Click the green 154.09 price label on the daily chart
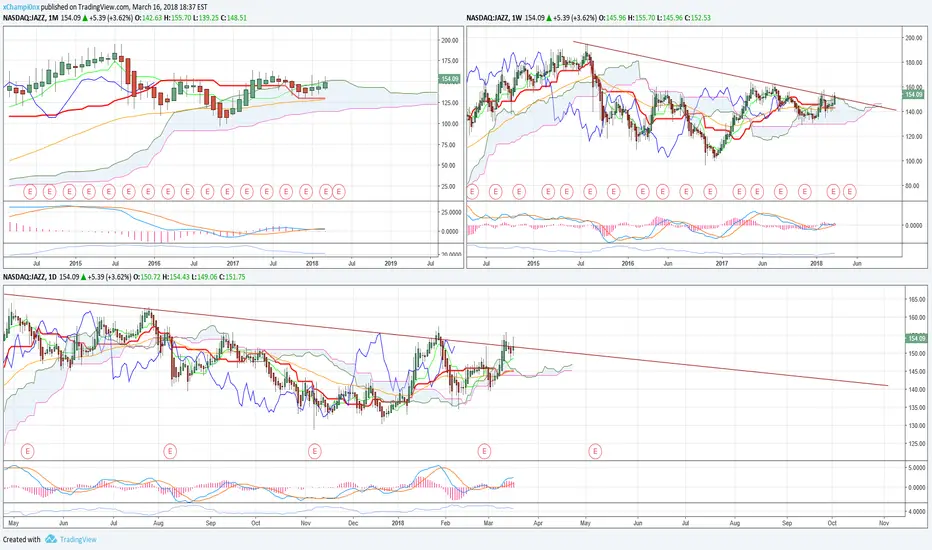The width and height of the screenshot is (932, 550). point(916,338)
